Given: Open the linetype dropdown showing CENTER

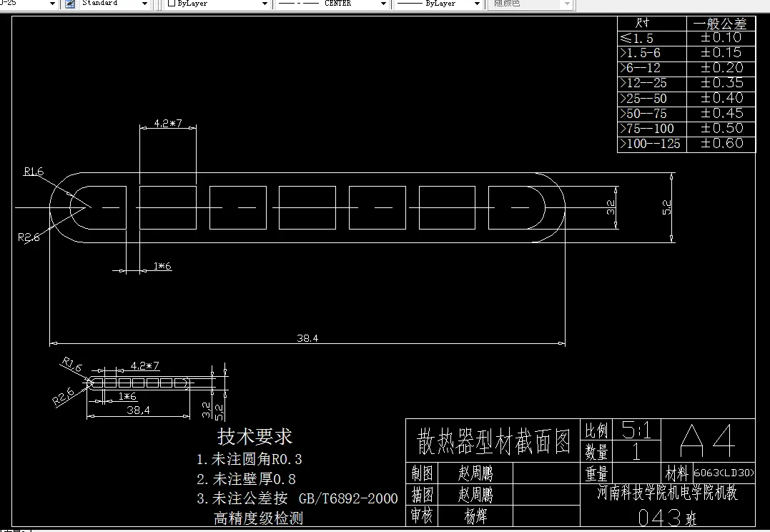Looking at the screenshot, I should [383, 4].
